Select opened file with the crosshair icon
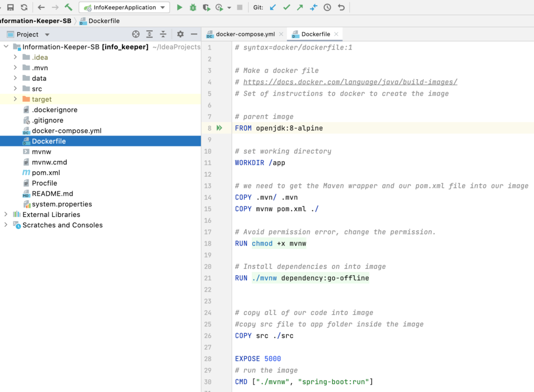This screenshot has height=392, width=534. click(136, 33)
